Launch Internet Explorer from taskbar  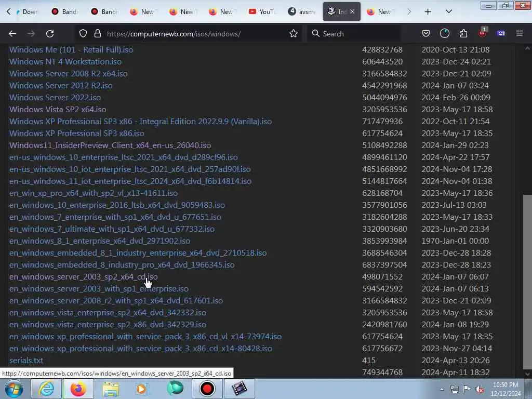[46, 389]
